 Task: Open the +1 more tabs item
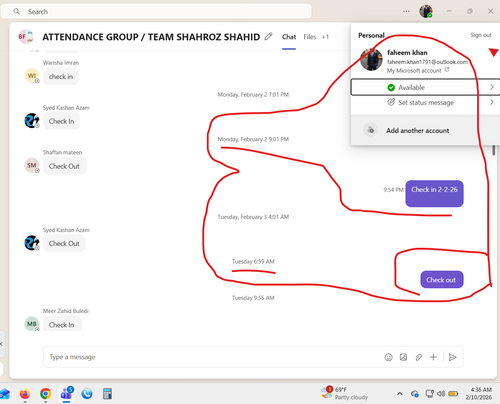[x=325, y=37]
